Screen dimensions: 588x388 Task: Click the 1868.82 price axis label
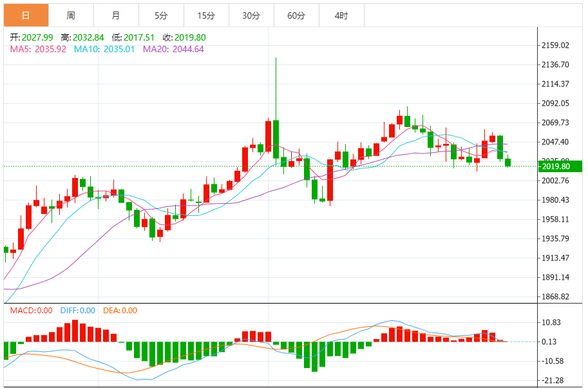[555, 297]
